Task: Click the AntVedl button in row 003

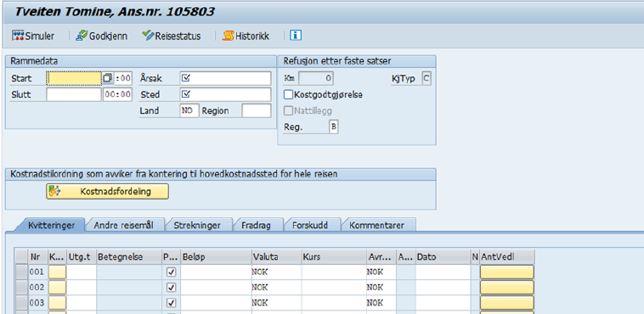Action: click(507, 303)
